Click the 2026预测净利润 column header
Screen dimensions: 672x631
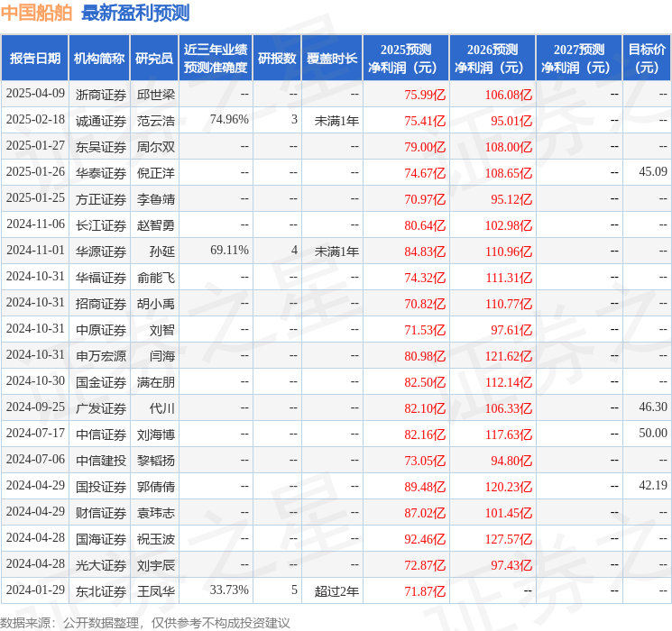(492, 59)
